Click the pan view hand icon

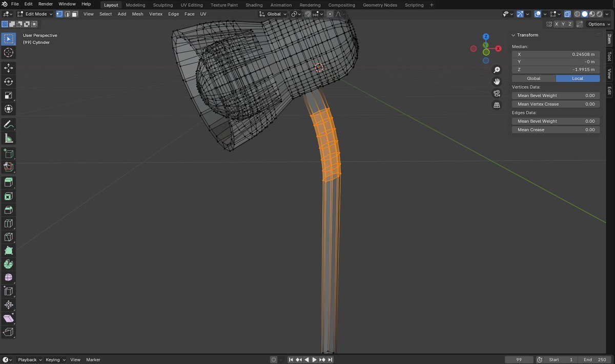497,81
